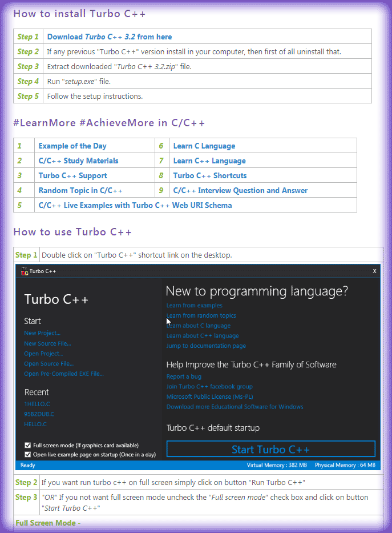Click Physical Memory : 64 MB status entry

[x=345, y=465]
